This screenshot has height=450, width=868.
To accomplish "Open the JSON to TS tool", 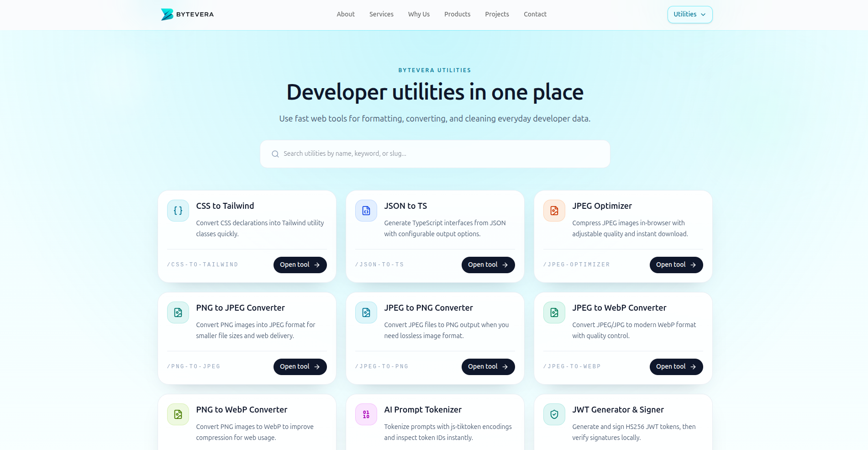I will click(x=488, y=265).
